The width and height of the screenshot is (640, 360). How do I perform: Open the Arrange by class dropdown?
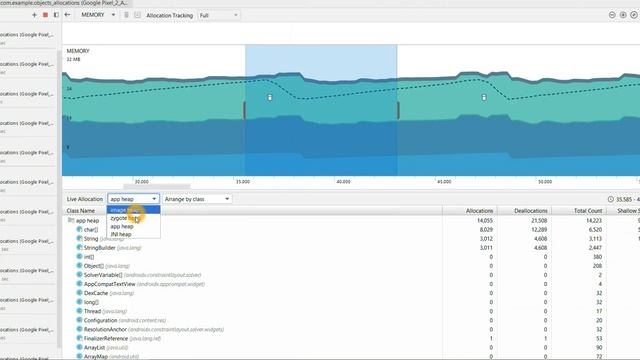point(197,199)
